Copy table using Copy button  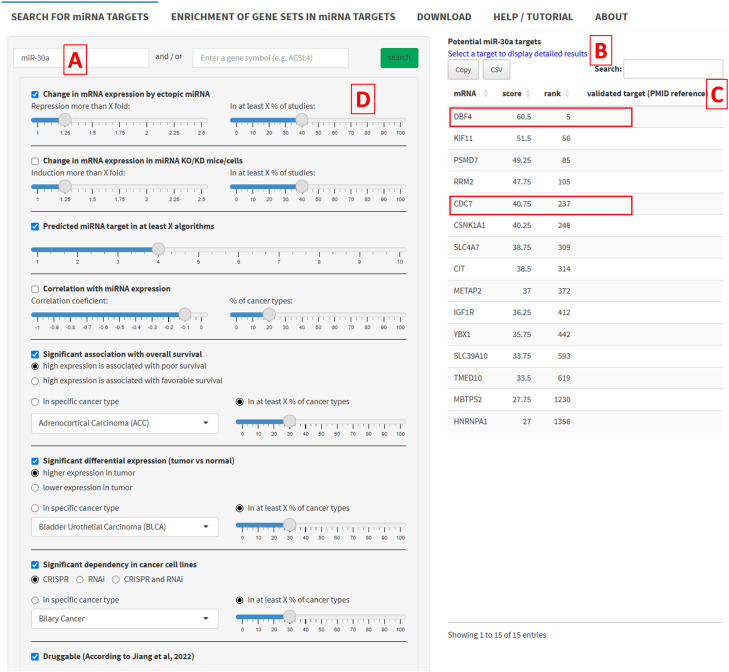point(463,70)
